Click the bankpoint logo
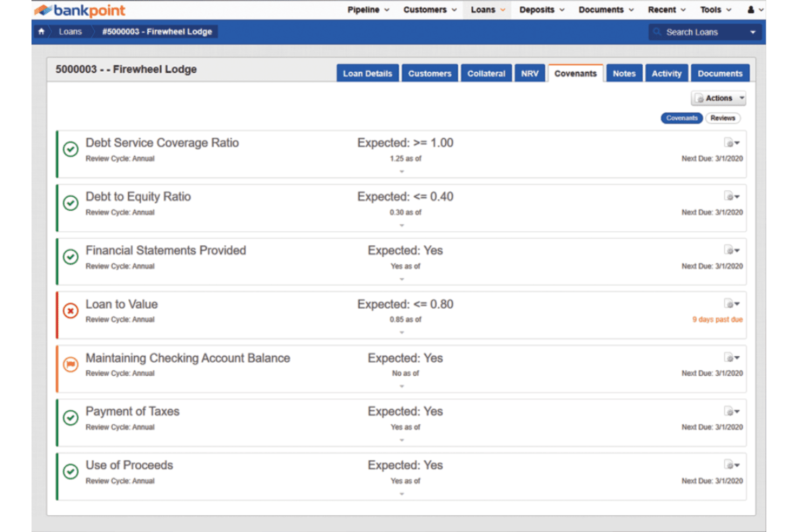The image size is (798, 532). [x=79, y=10]
